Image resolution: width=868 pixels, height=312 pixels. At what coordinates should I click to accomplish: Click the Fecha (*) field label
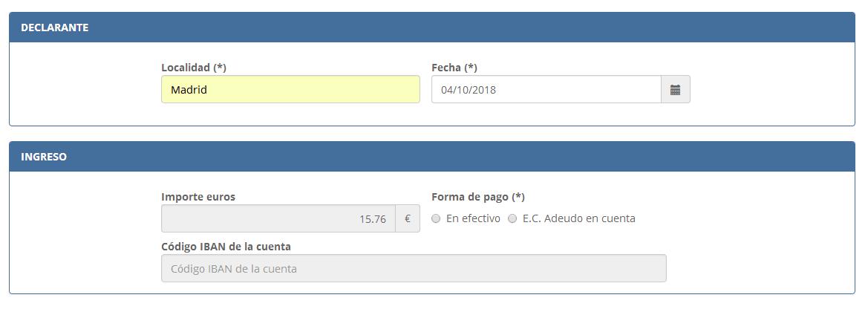click(x=454, y=68)
